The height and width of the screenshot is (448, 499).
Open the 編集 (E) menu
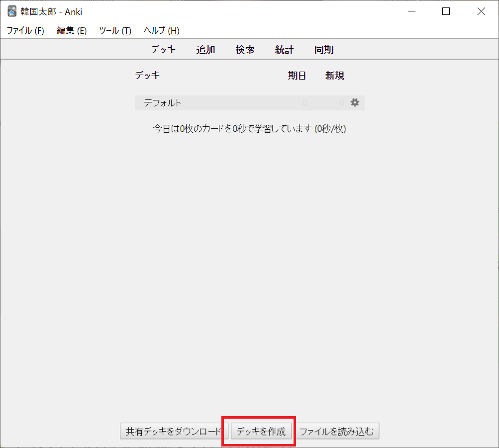pyautogui.click(x=72, y=30)
